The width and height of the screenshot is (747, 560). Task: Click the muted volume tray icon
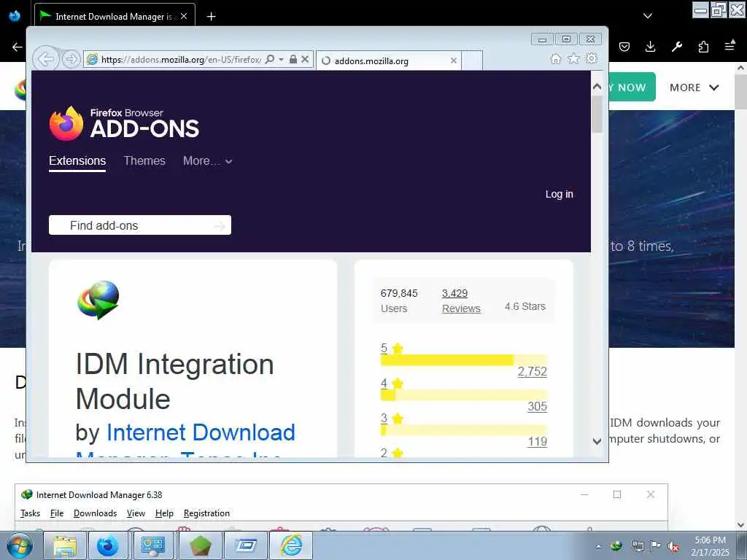point(673,546)
